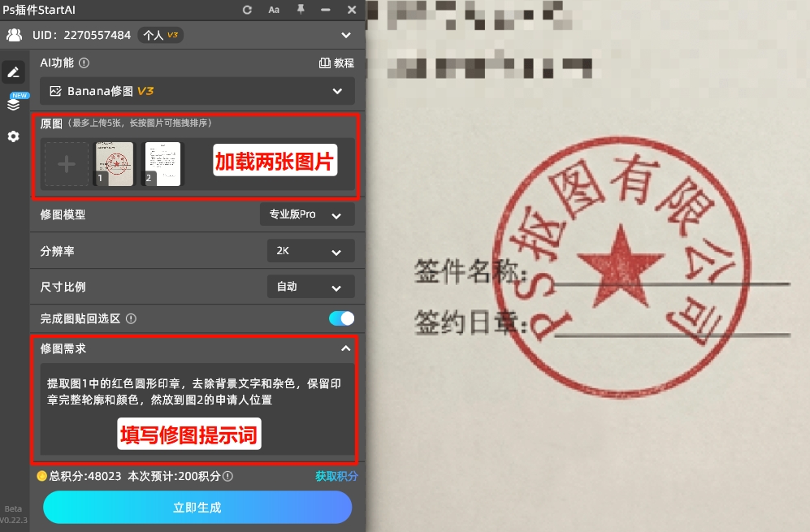Click the pin icon in title bar
The height and width of the screenshot is (532, 810).
coord(299,10)
